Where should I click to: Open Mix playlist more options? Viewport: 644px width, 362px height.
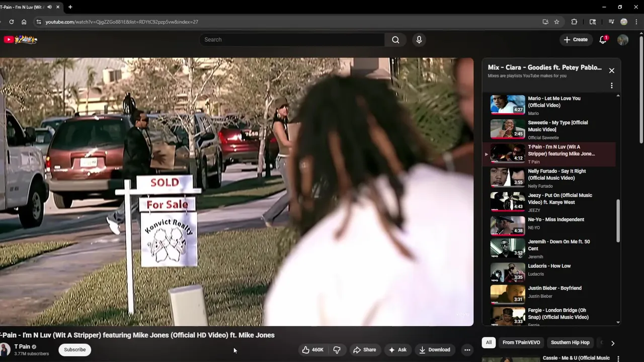pyautogui.click(x=611, y=86)
